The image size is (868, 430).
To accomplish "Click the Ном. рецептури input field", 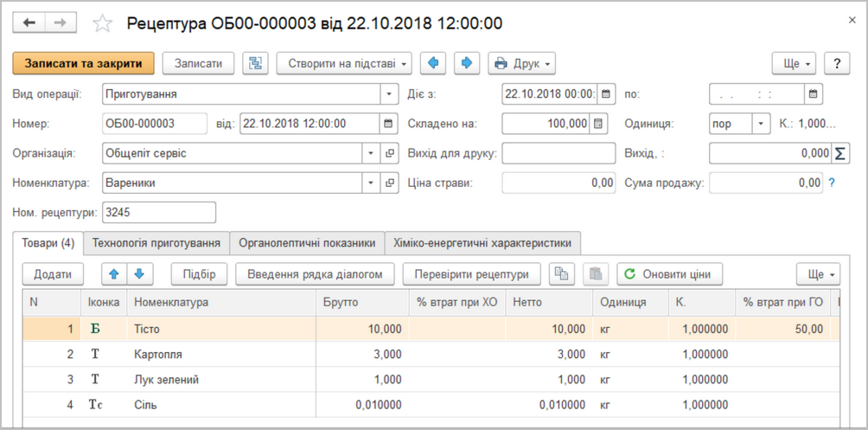I will (x=158, y=212).
